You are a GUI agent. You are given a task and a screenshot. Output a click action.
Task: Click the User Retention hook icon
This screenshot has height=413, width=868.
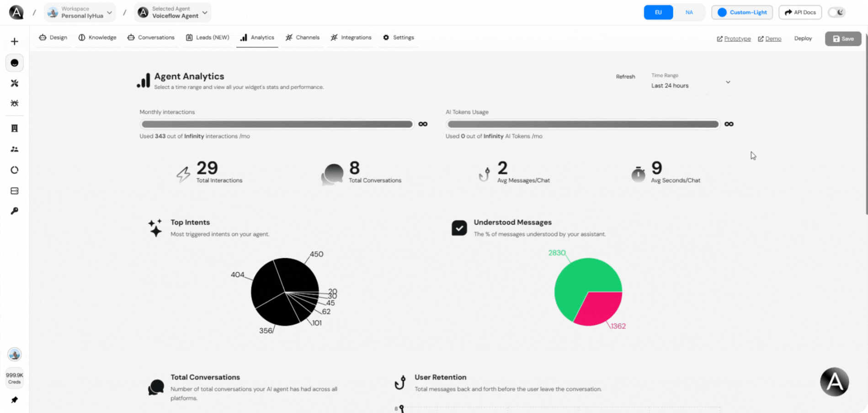pyautogui.click(x=400, y=382)
